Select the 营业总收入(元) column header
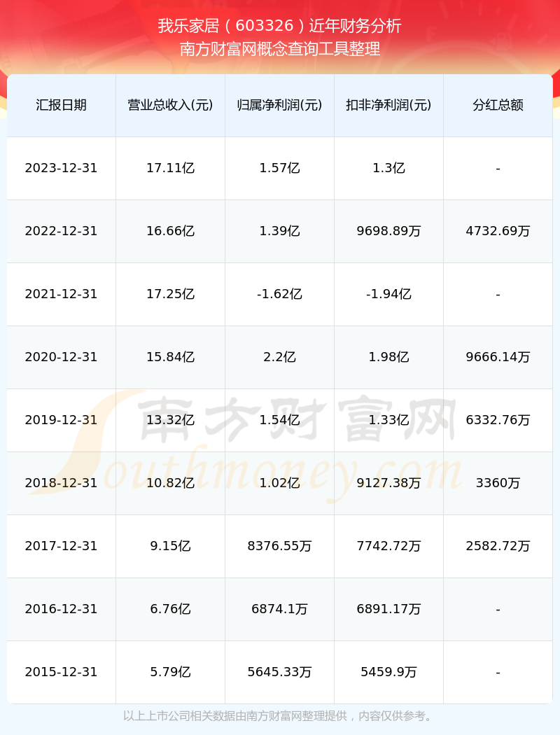The width and height of the screenshot is (560, 735). [x=171, y=105]
